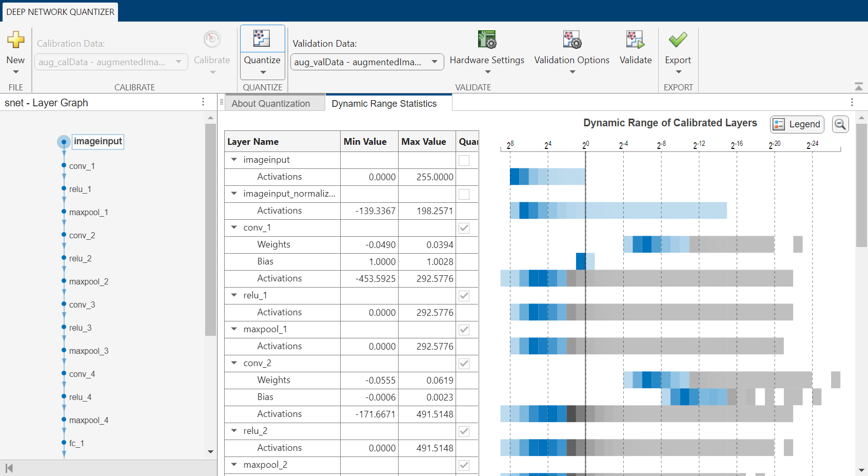The image size is (868, 476).
Task: Toggle quantize checkbox for imageinput_normaliz layer
Action: (464, 194)
